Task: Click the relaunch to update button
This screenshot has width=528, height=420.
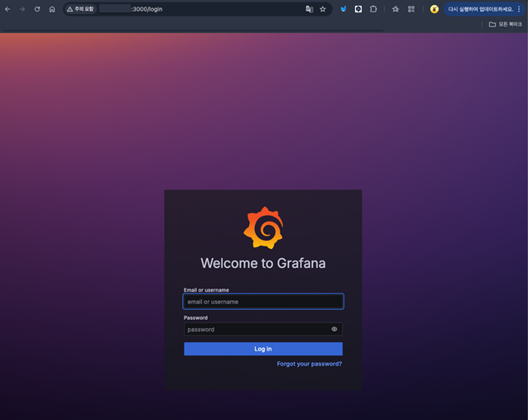Action: click(x=481, y=9)
